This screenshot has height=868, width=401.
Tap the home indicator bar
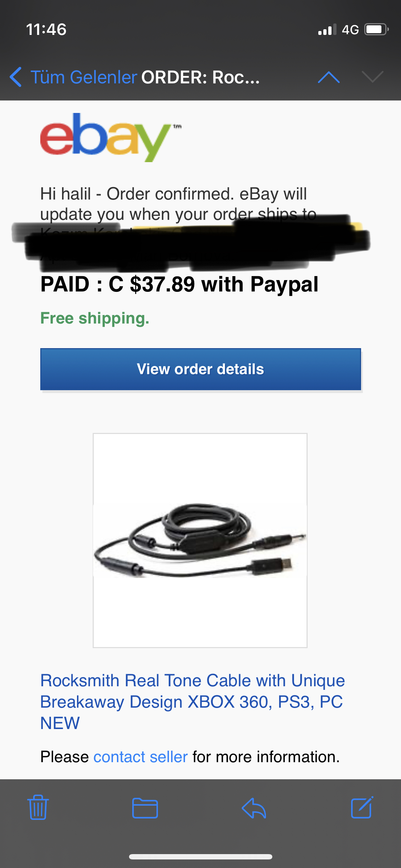pos(201,857)
